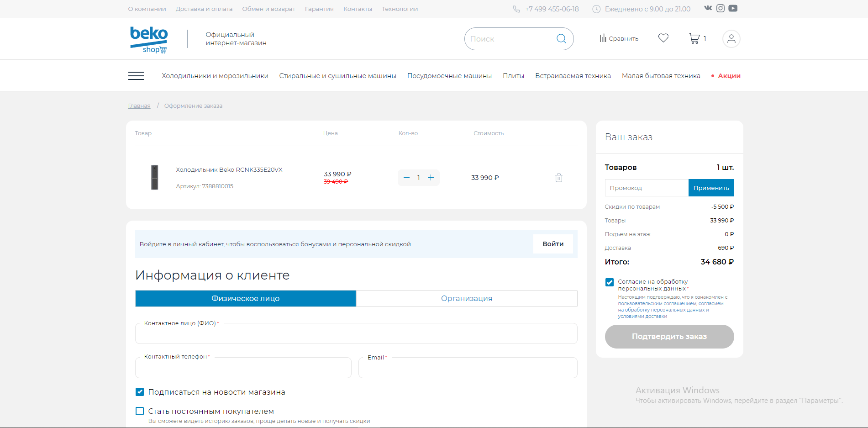This screenshot has width=868, height=428.
Task: Open the Сравнить comparison bars icon
Action: click(603, 38)
